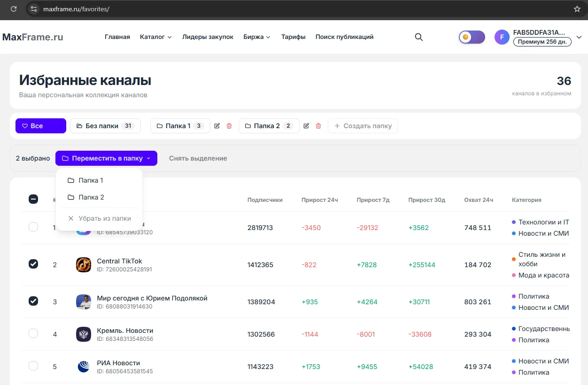The image size is (588, 385).
Task: Open the Кремль. Новости channel link
Action: (125, 331)
